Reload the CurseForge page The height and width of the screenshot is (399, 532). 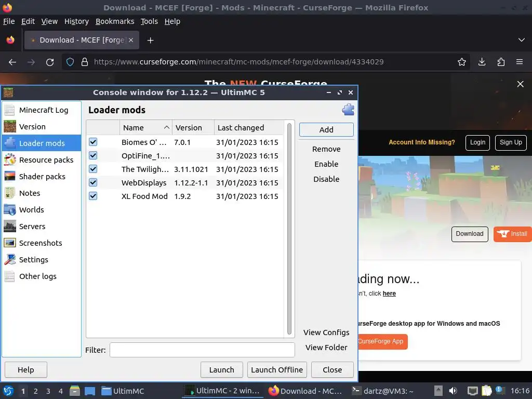pyautogui.click(x=50, y=62)
